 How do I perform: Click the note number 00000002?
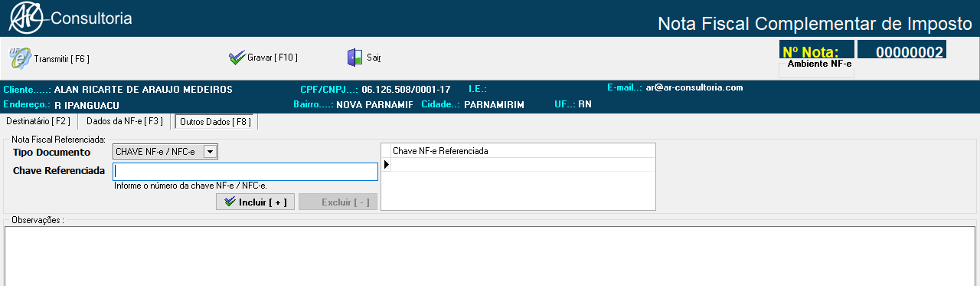click(909, 52)
